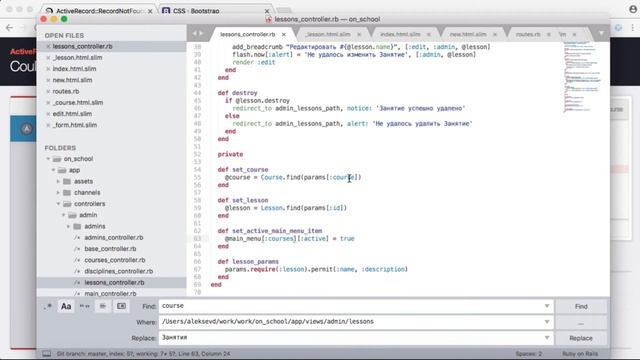
Task: Close routes.rb in Open Files list
Action: [x=48, y=91]
